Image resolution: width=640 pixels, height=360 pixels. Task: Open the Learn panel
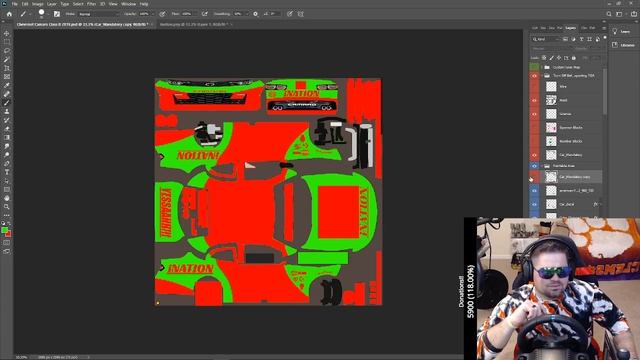point(622,31)
